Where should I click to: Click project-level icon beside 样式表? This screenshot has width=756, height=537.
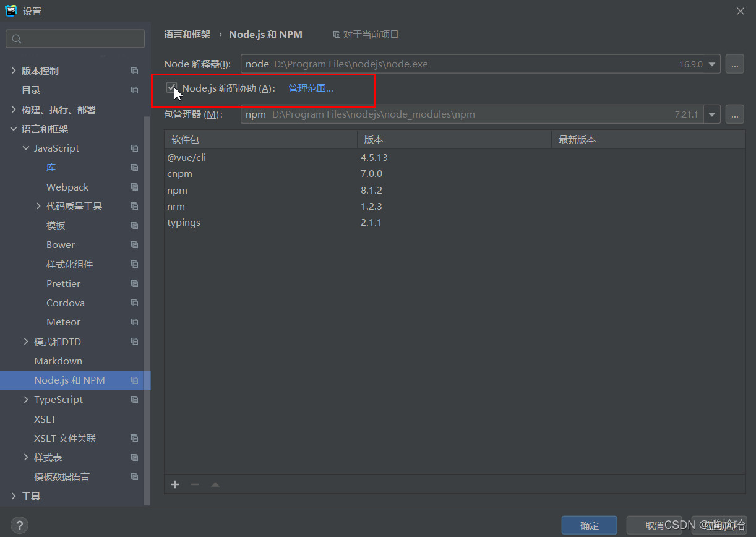134,458
